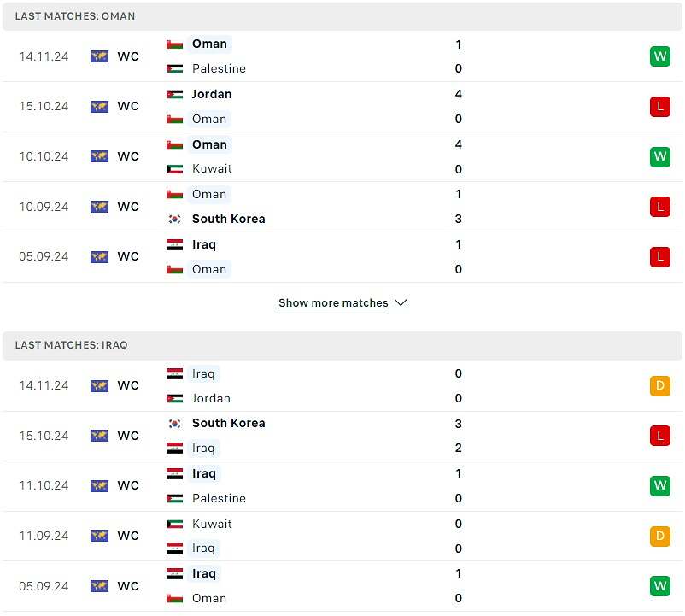685x616 pixels.
Task: Click the orange D badge for Iraq vs Jordan
Action: tap(659, 386)
